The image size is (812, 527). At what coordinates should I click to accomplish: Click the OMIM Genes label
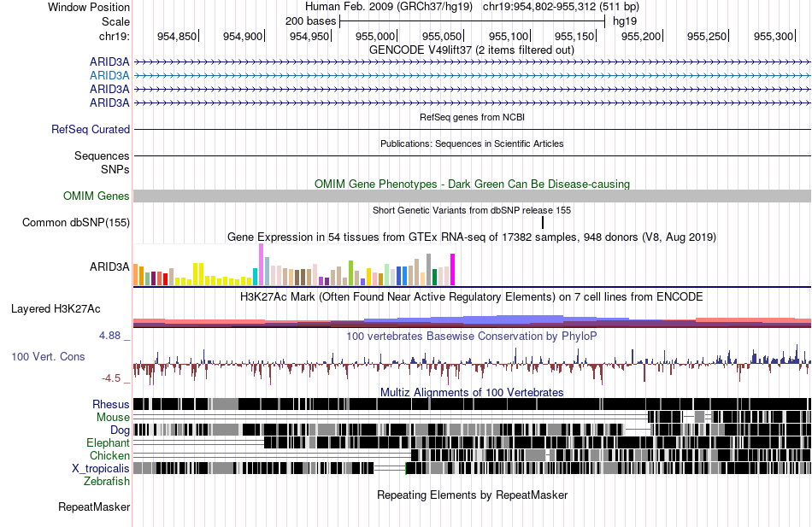(96, 196)
